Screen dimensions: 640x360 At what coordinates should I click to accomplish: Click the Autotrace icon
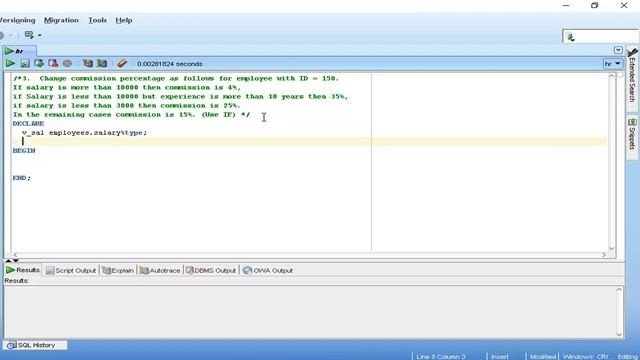102,64
